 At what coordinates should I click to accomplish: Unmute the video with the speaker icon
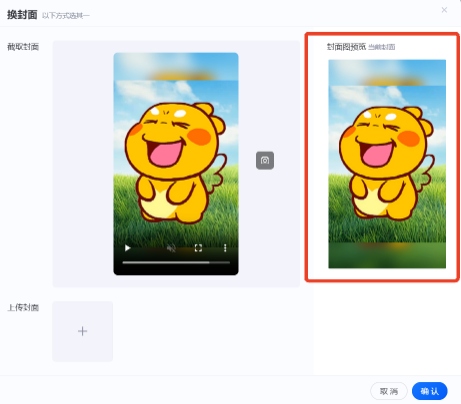coord(171,248)
